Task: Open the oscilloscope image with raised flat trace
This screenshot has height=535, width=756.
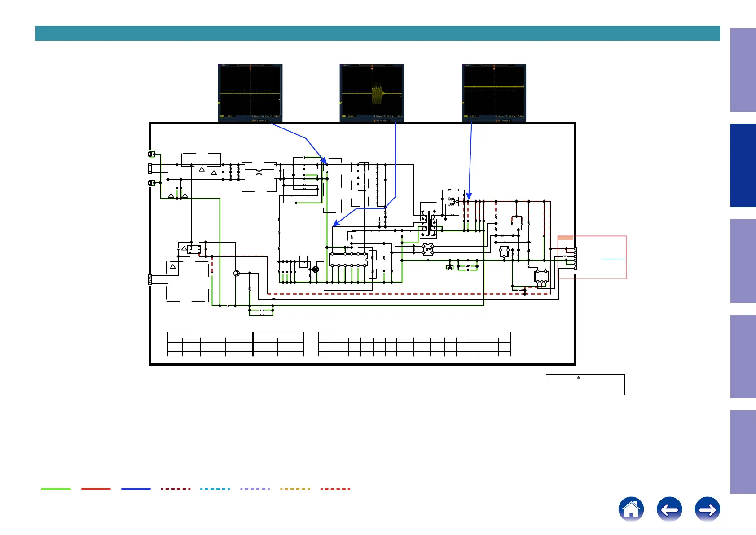Action: [494, 93]
